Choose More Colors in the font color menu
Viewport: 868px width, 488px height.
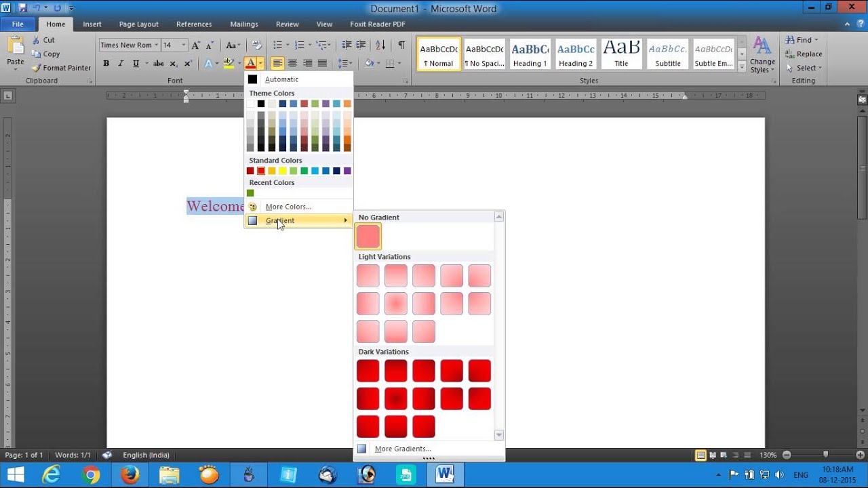(298, 207)
